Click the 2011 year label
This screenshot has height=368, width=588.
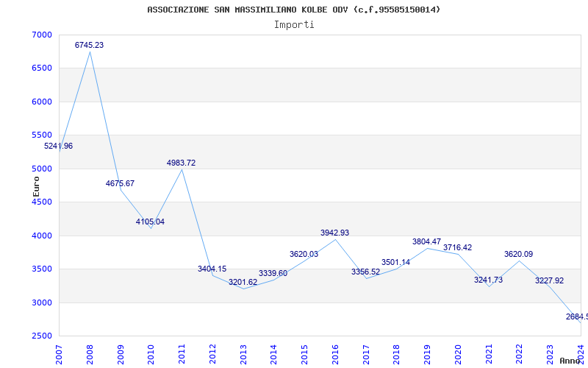click(x=182, y=355)
